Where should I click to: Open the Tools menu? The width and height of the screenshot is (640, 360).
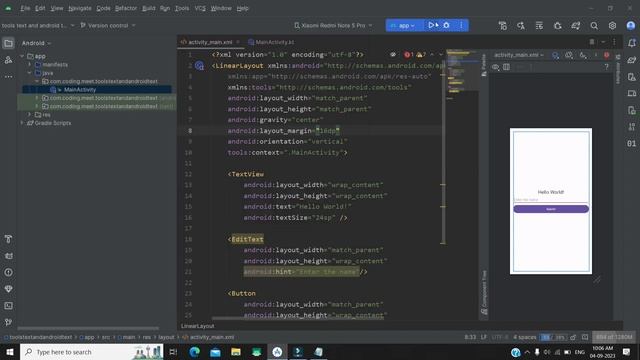(x=182, y=8)
